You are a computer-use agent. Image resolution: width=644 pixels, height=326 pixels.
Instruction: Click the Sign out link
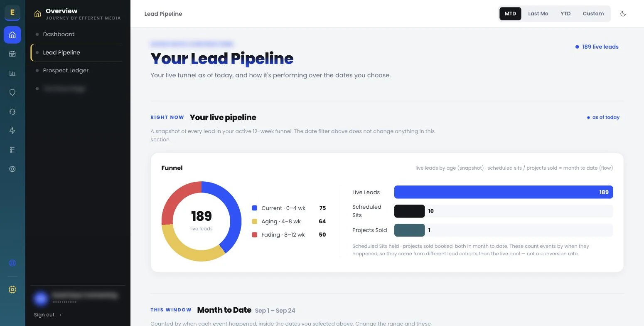(x=47, y=315)
